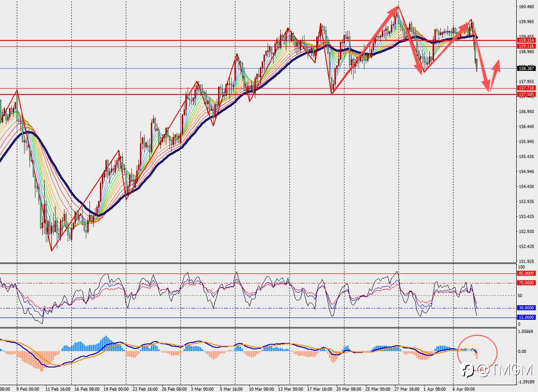Click the 155.945 value on price axis
The image size is (538, 392).
pos(526,142)
